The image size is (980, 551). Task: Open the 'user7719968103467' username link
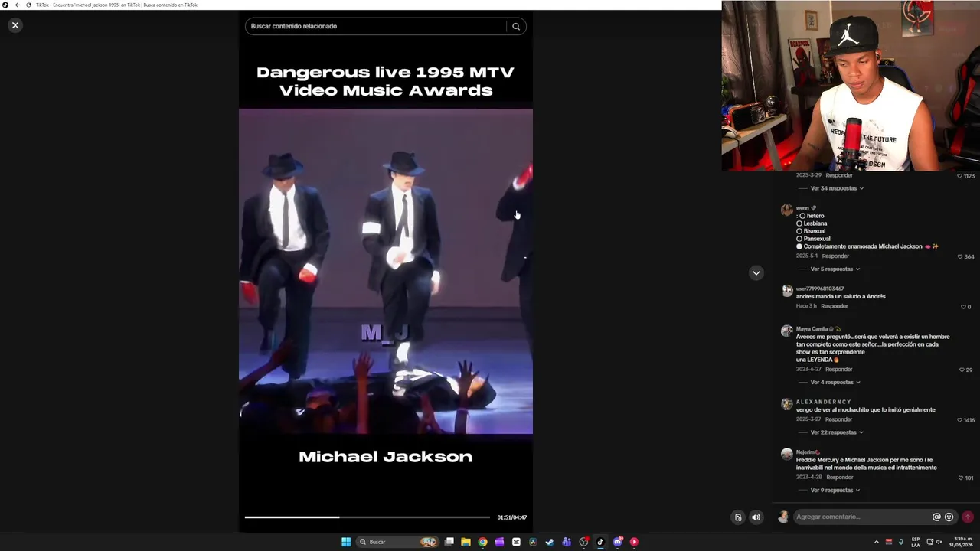pyautogui.click(x=820, y=289)
